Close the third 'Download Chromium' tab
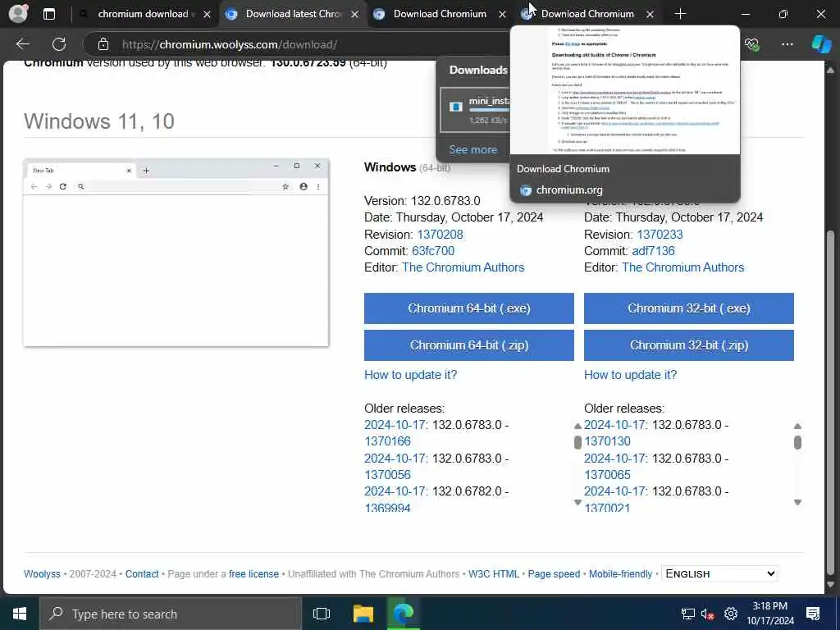This screenshot has height=630, width=840. [x=502, y=15]
